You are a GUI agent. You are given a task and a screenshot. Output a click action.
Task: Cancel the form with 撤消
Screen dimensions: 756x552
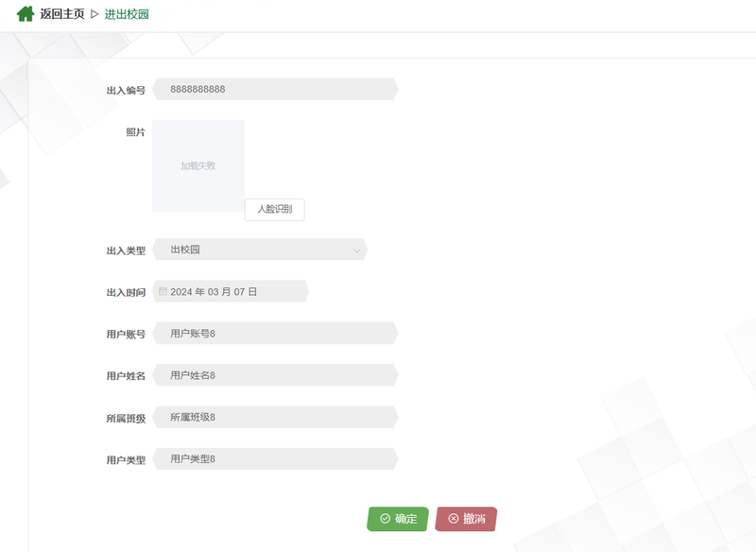[466, 519]
